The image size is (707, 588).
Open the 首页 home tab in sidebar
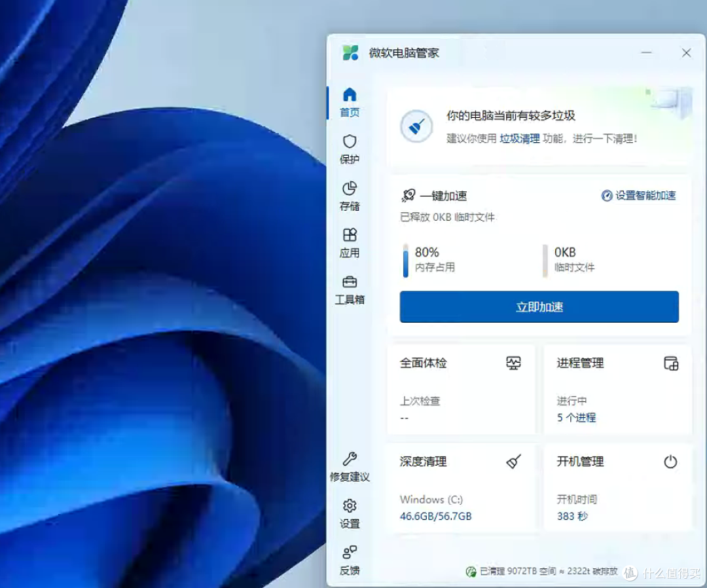coord(350,102)
